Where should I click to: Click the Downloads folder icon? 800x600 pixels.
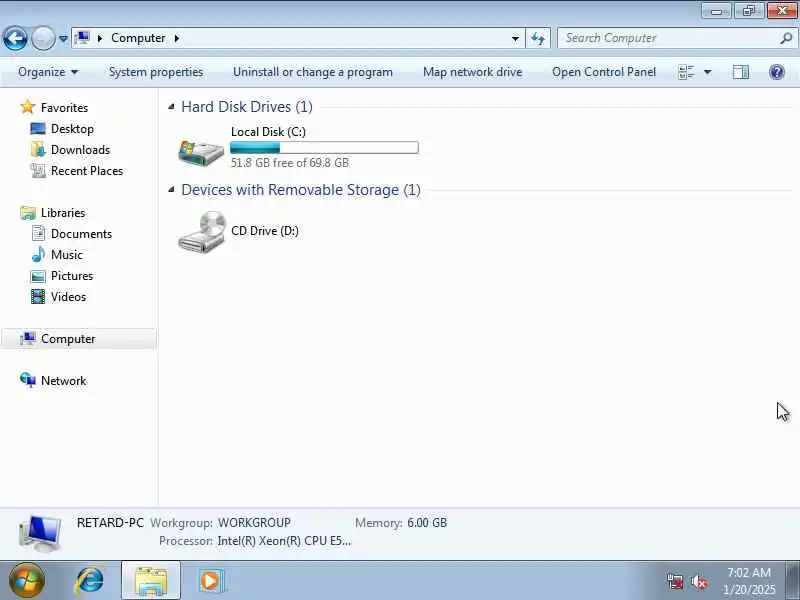tap(38, 149)
